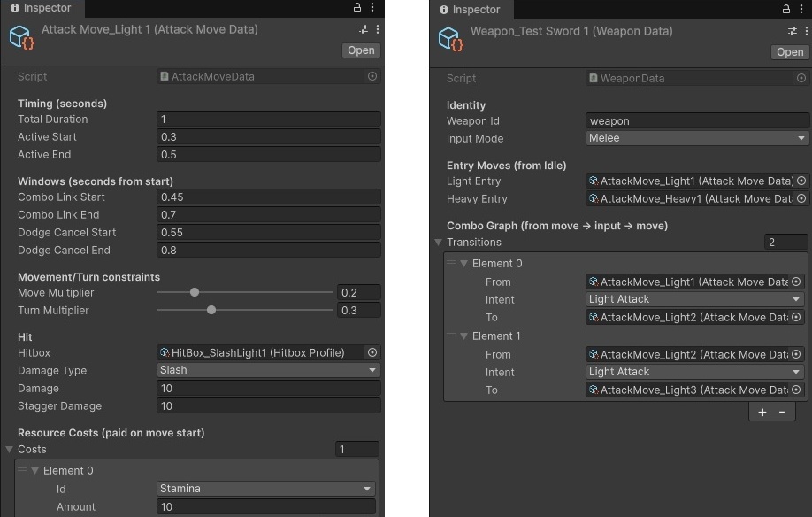Open the left Inspector's three-dot options menu
812x517 pixels.
(375, 8)
